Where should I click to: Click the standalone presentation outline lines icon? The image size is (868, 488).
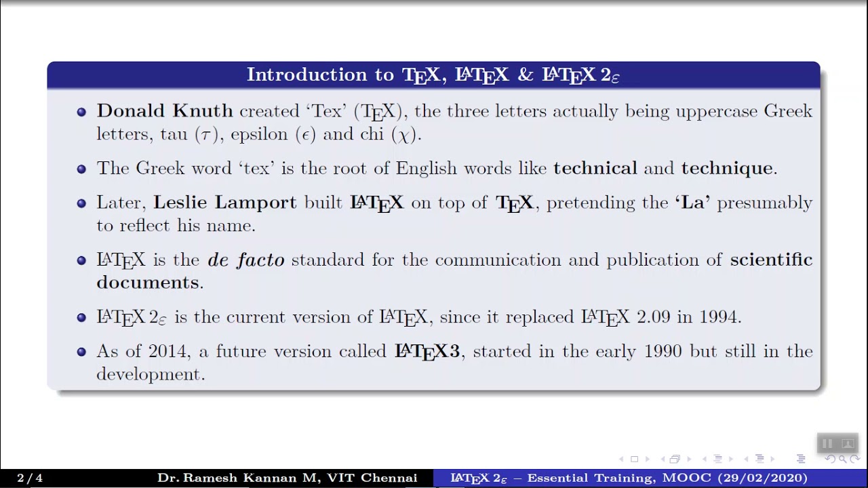click(801, 459)
